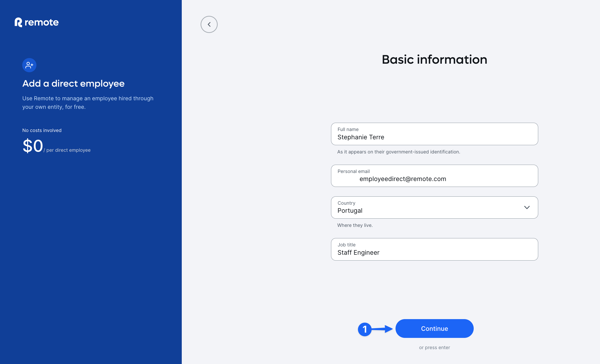600x364 pixels.
Task: Click the Continue button
Action: tap(434, 329)
